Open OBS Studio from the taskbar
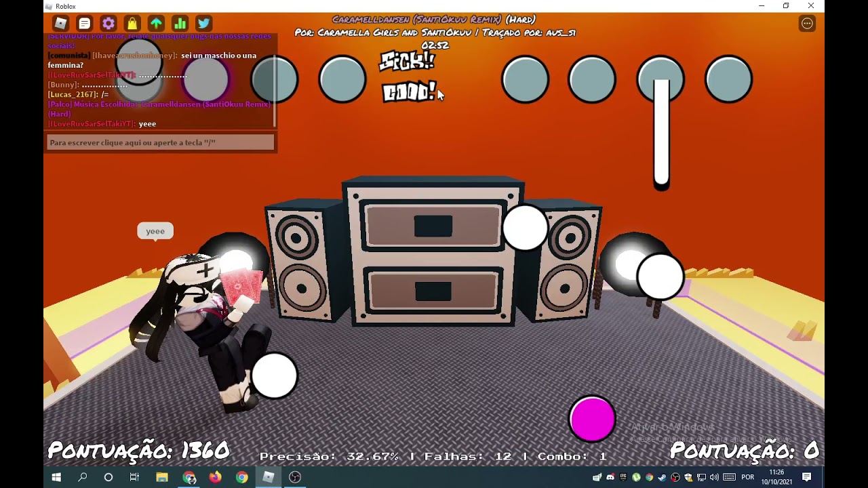Screen dimensions: 868x488 pyautogui.click(x=295, y=477)
